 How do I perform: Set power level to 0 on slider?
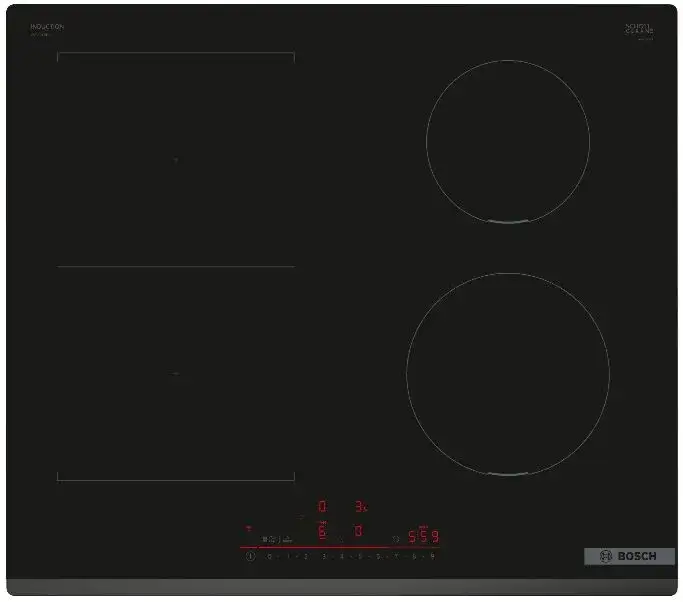point(269,556)
